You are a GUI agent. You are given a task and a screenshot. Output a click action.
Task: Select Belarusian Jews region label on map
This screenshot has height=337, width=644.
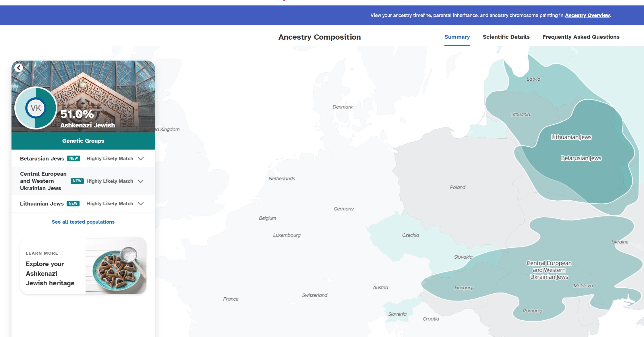tap(581, 158)
